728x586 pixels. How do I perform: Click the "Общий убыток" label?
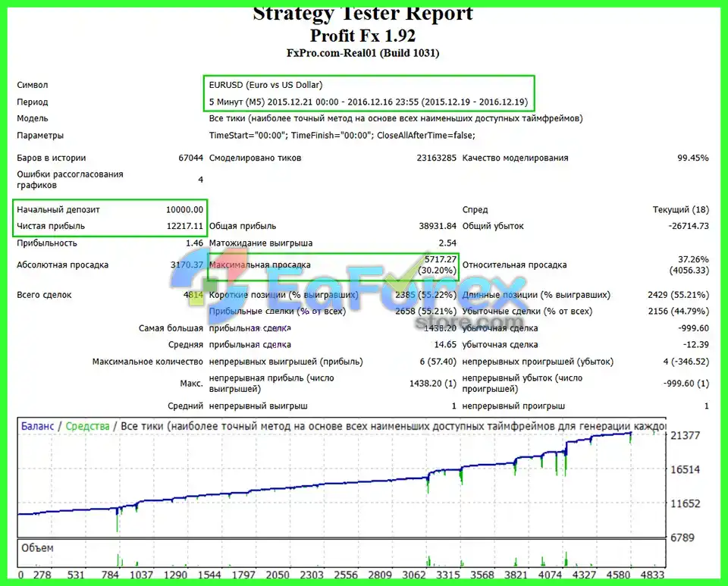493,227
